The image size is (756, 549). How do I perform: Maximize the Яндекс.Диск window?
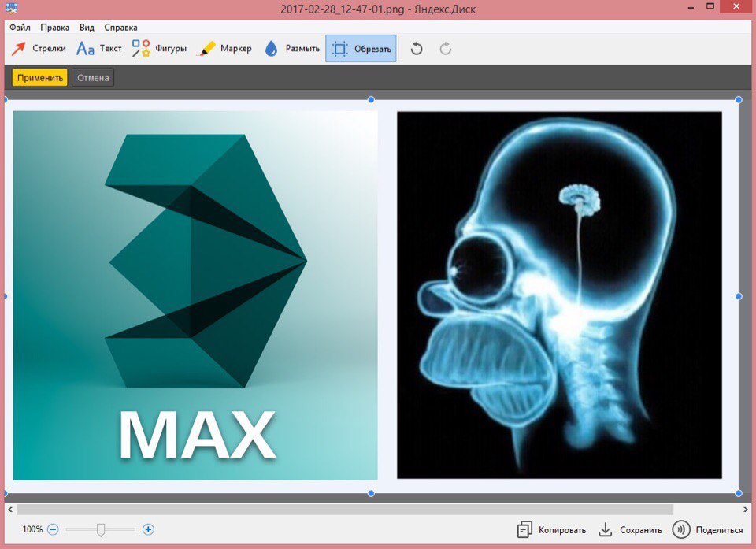point(710,6)
